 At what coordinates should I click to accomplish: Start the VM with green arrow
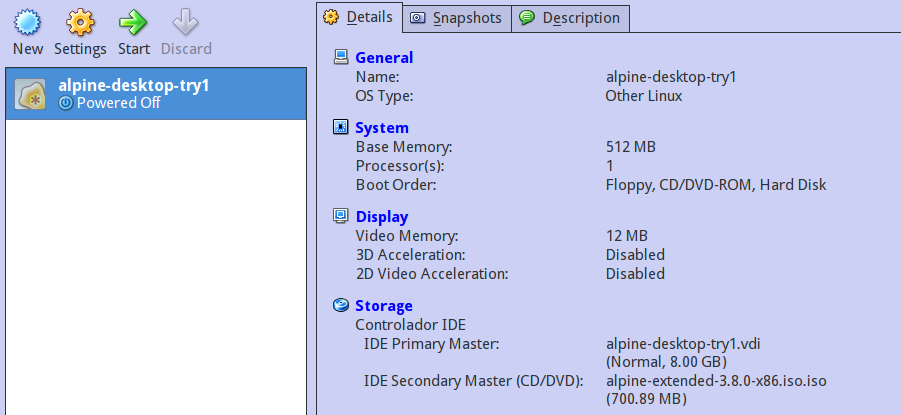133,23
